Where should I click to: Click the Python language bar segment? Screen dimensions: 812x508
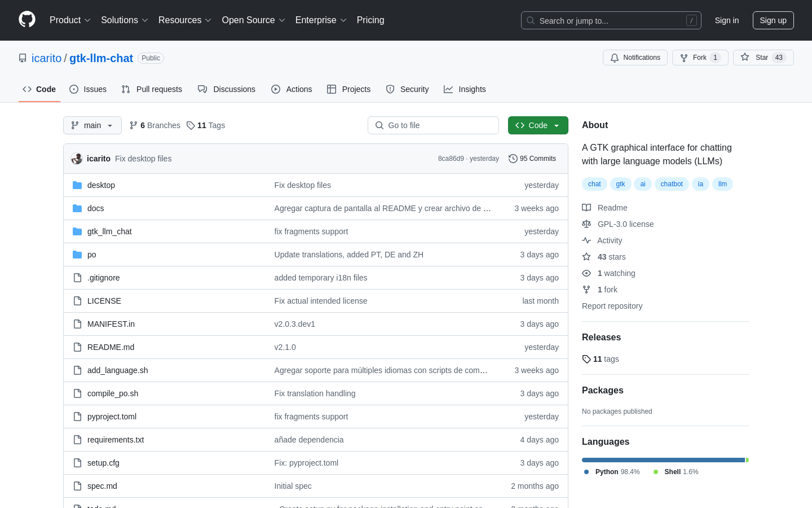point(664,460)
